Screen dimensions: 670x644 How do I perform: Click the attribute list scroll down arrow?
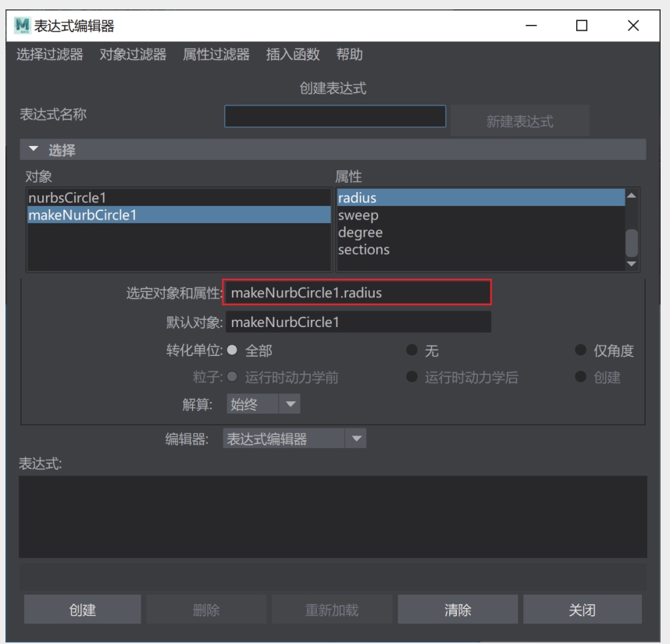click(632, 264)
